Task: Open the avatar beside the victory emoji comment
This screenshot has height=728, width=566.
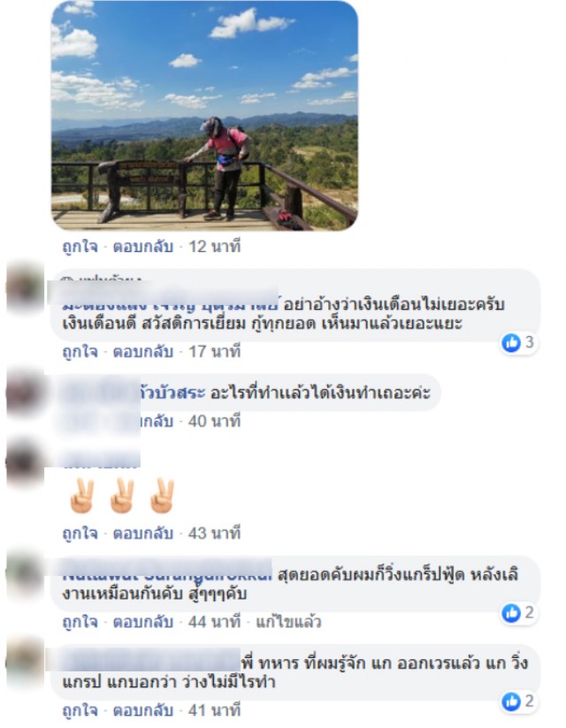Action: click(25, 462)
